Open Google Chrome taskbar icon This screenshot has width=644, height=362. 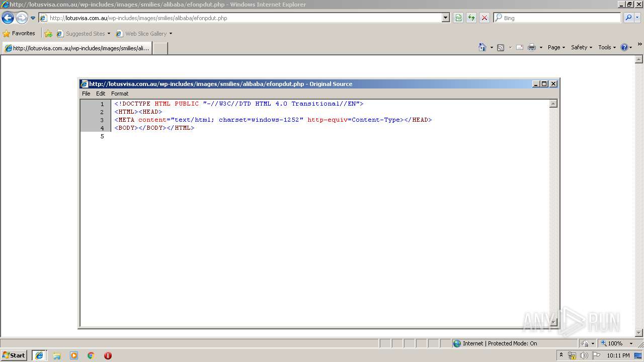pos(91,355)
